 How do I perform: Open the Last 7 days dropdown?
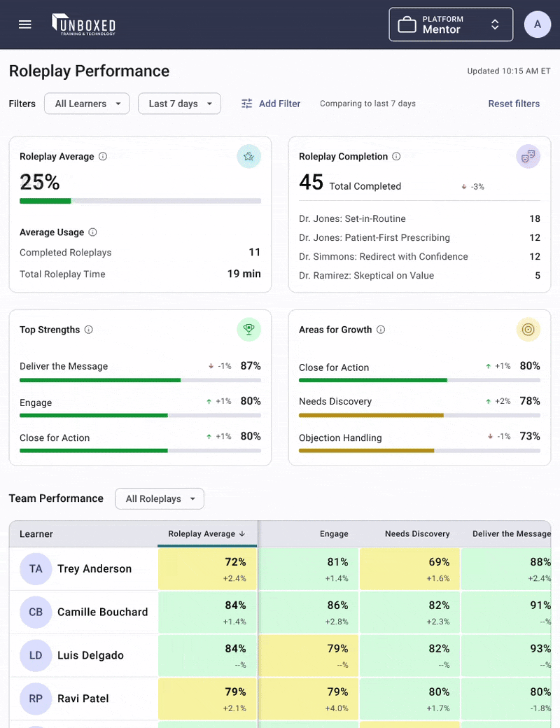[x=179, y=104]
